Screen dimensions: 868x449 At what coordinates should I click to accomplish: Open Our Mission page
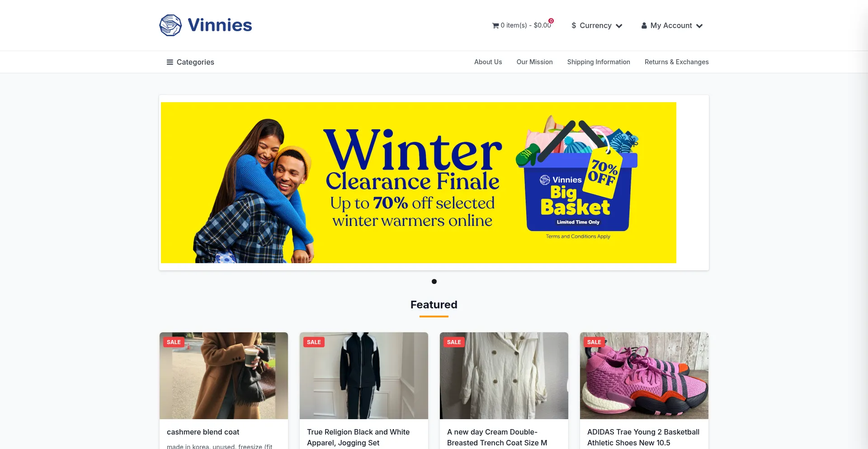coord(535,62)
